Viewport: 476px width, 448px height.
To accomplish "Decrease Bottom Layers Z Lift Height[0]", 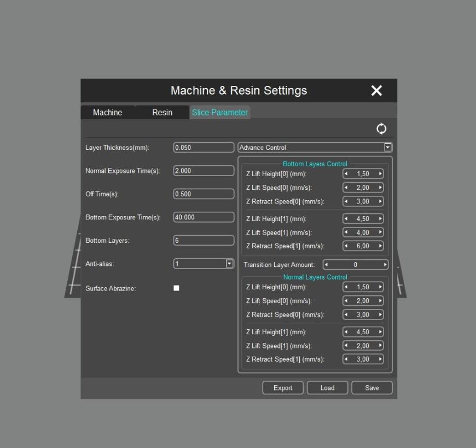I will [346, 173].
